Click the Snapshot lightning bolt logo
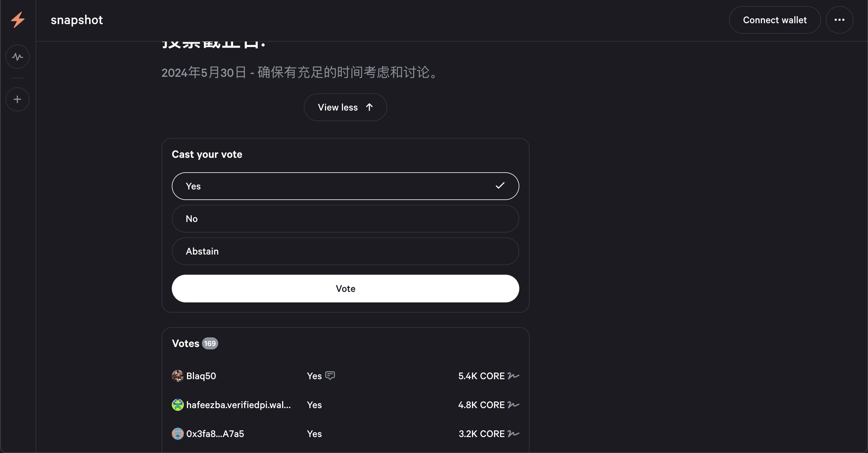868x453 pixels. click(17, 20)
